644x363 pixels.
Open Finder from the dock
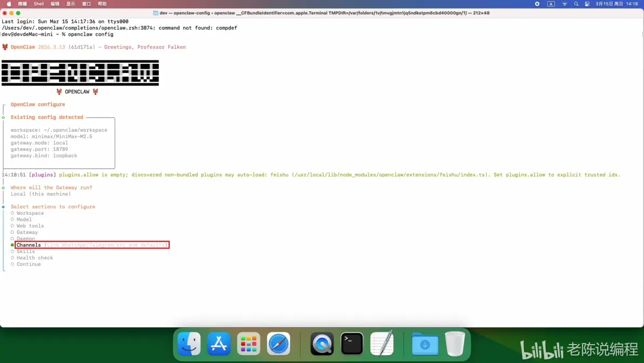(189, 344)
